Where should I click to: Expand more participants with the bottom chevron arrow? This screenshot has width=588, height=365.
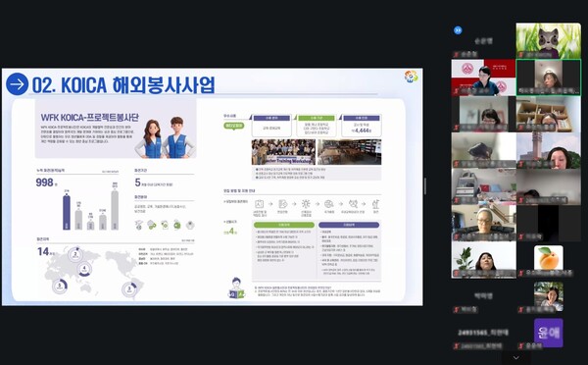tap(516, 357)
